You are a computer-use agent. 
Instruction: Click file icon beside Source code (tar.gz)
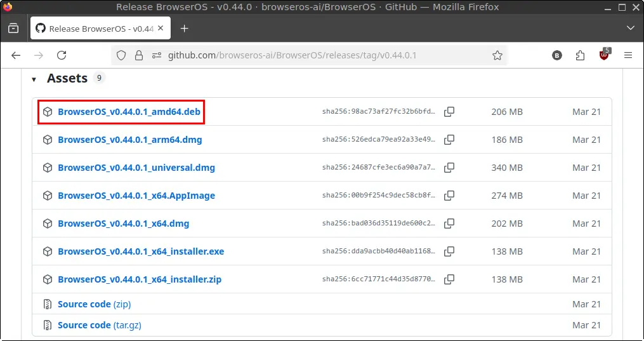48,325
